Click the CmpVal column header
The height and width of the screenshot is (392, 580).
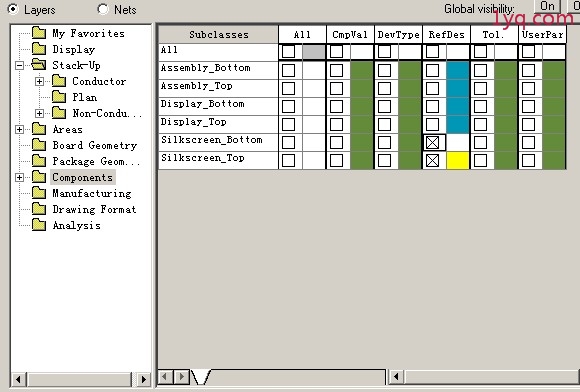coord(350,35)
